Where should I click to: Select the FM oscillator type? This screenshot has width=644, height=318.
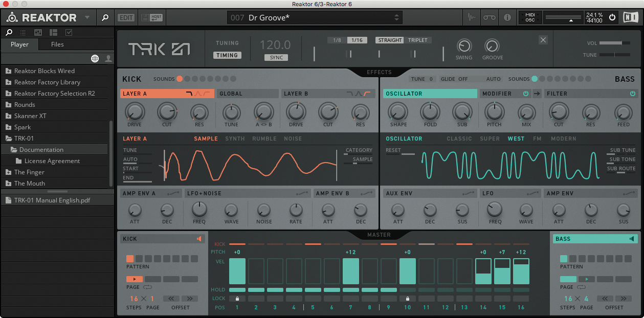point(537,139)
